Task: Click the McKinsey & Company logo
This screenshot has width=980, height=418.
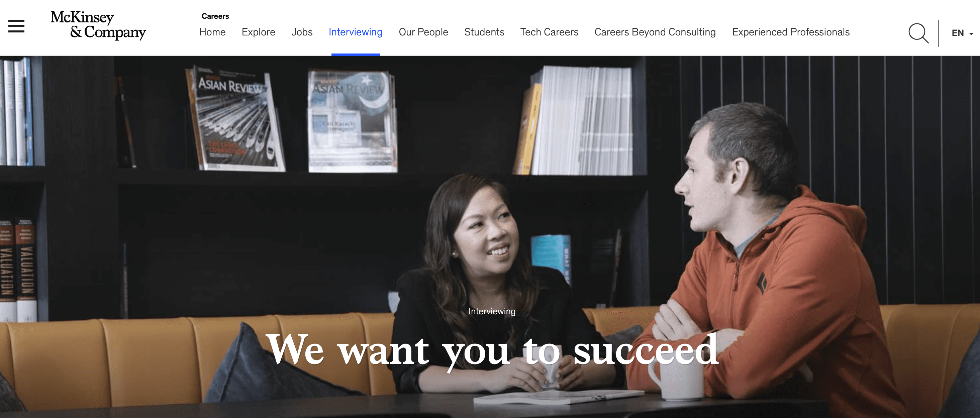Action: [x=98, y=25]
